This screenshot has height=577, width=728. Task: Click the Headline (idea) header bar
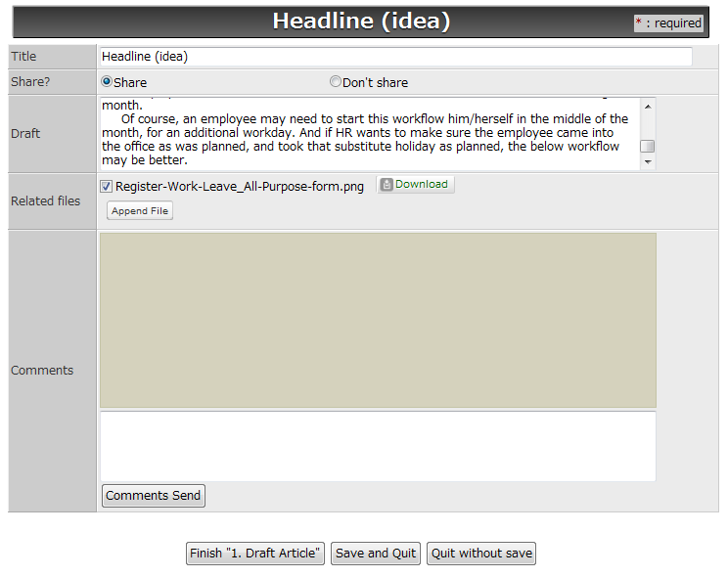[x=361, y=22]
